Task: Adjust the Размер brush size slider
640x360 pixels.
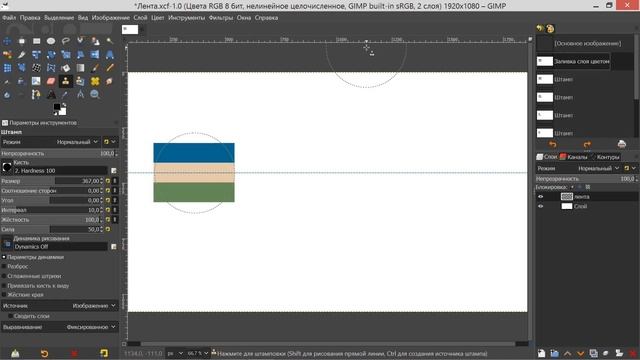Action: (51, 181)
